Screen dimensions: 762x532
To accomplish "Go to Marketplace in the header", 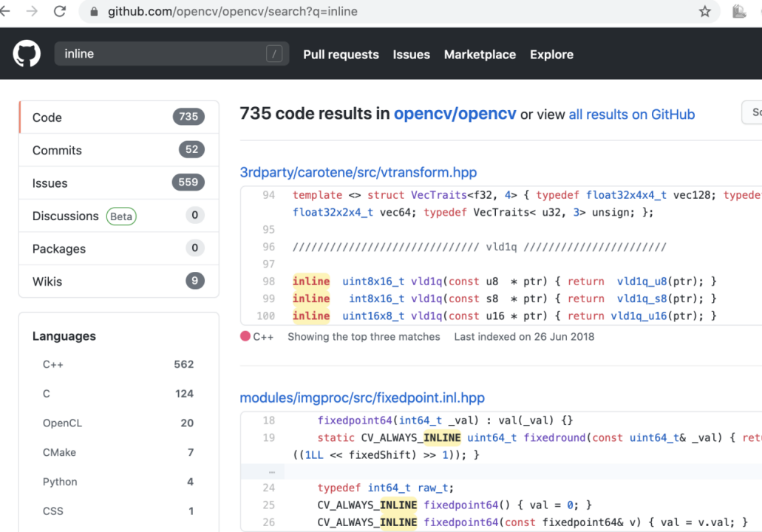I will [x=480, y=55].
